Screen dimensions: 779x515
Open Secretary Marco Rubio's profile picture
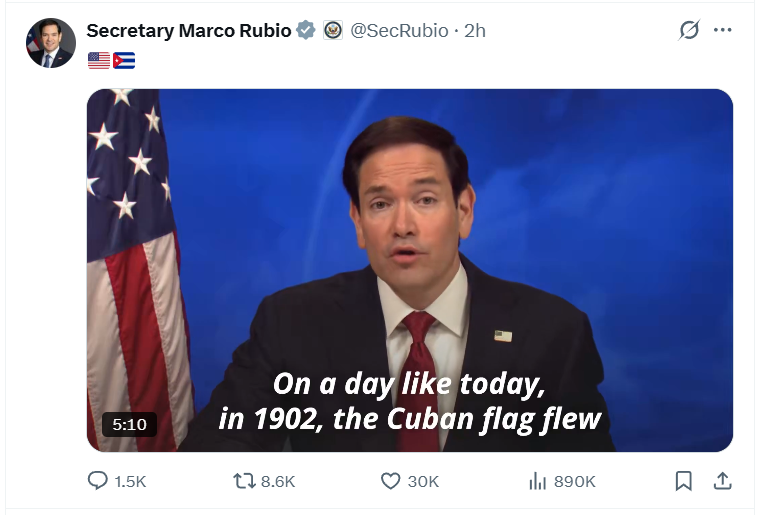(x=51, y=43)
